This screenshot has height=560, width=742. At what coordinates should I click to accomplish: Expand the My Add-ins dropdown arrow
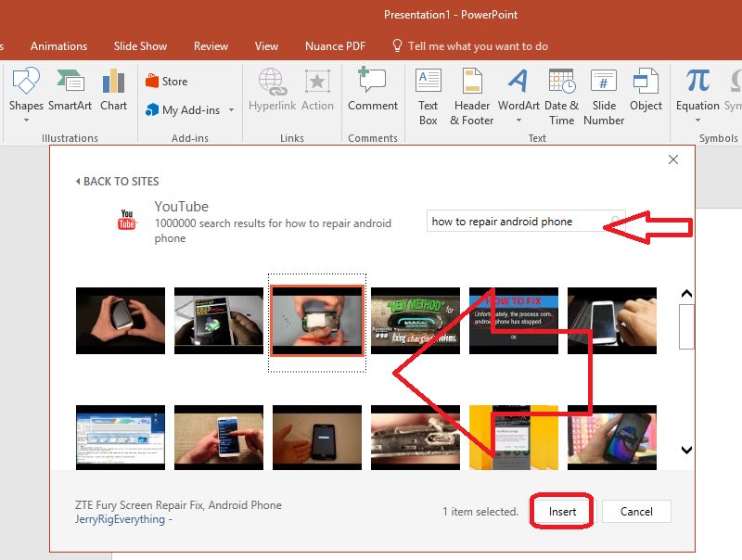[x=231, y=109]
